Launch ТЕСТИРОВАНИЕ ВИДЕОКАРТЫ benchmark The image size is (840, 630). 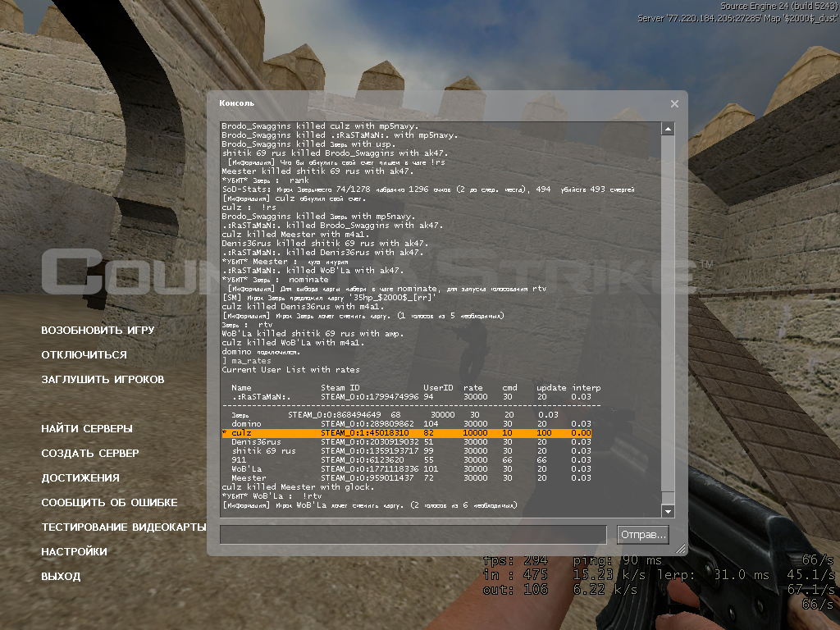(x=124, y=527)
